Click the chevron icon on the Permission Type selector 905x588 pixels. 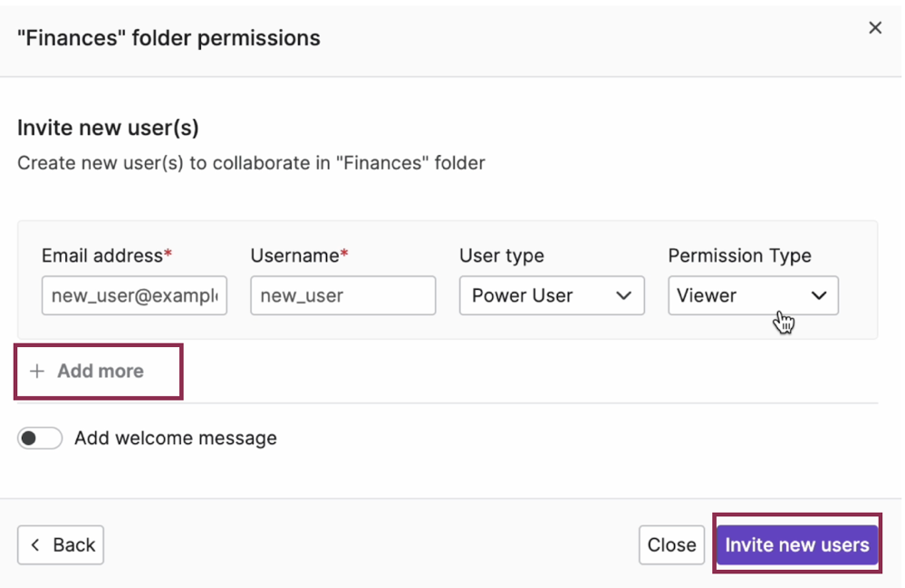click(x=819, y=295)
